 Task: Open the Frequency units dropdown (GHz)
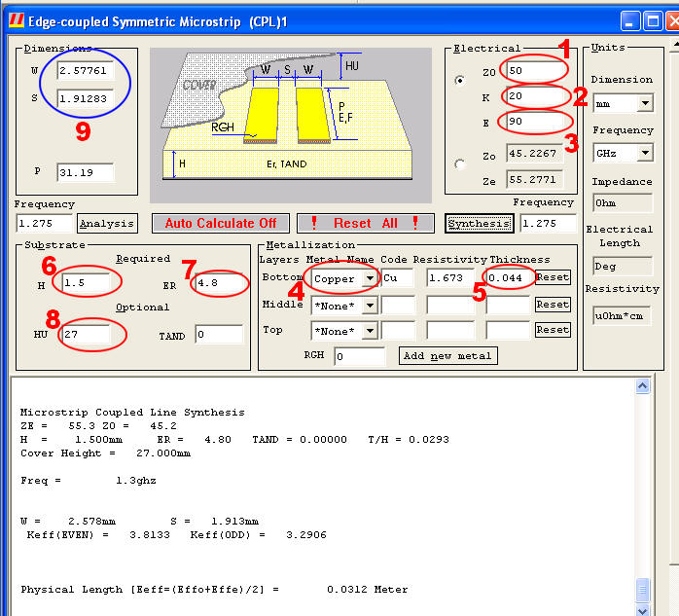tap(645, 153)
